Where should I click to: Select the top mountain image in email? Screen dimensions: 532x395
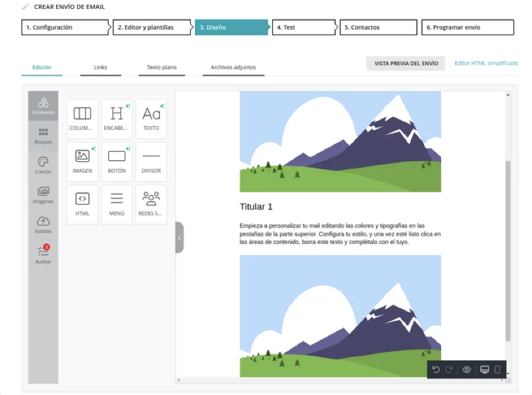click(340, 142)
